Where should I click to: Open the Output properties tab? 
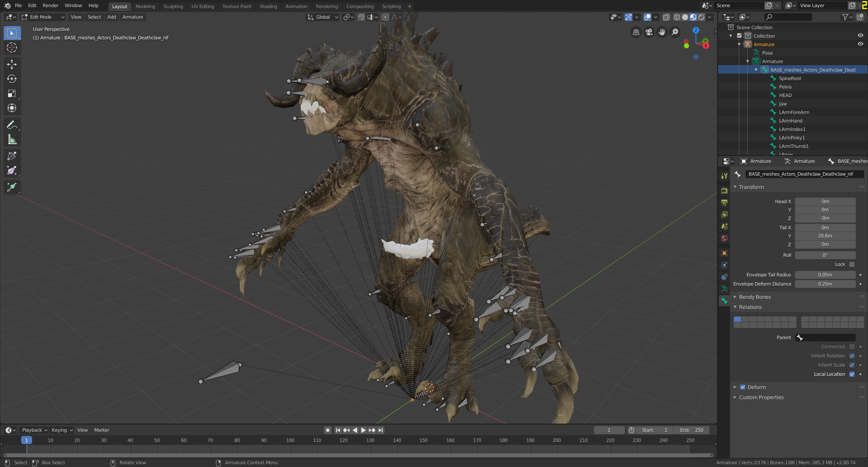pos(724,202)
